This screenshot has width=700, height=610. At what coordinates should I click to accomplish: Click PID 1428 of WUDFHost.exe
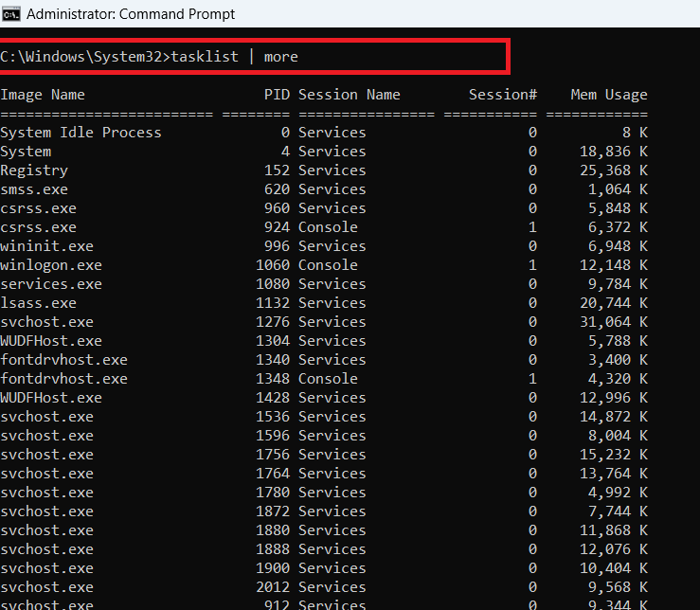coord(273,398)
